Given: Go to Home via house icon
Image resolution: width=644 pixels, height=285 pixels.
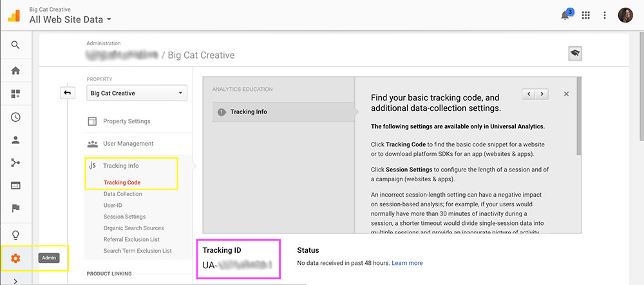Looking at the screenshot, I should (x=15, y=71).
